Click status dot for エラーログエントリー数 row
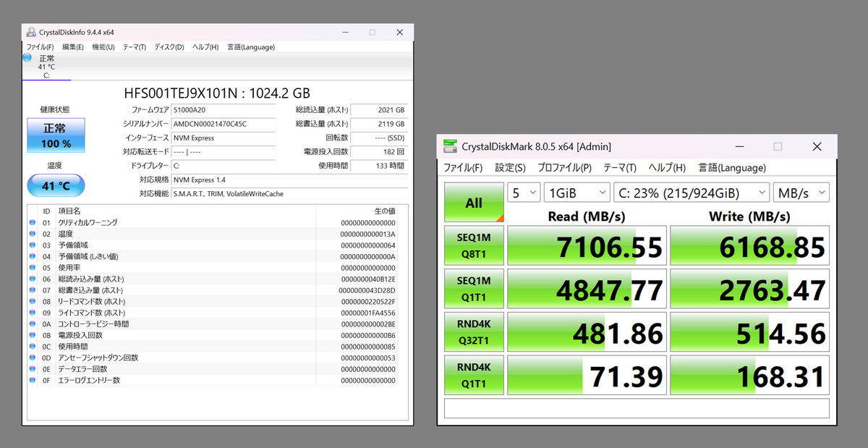 (32, 380)
